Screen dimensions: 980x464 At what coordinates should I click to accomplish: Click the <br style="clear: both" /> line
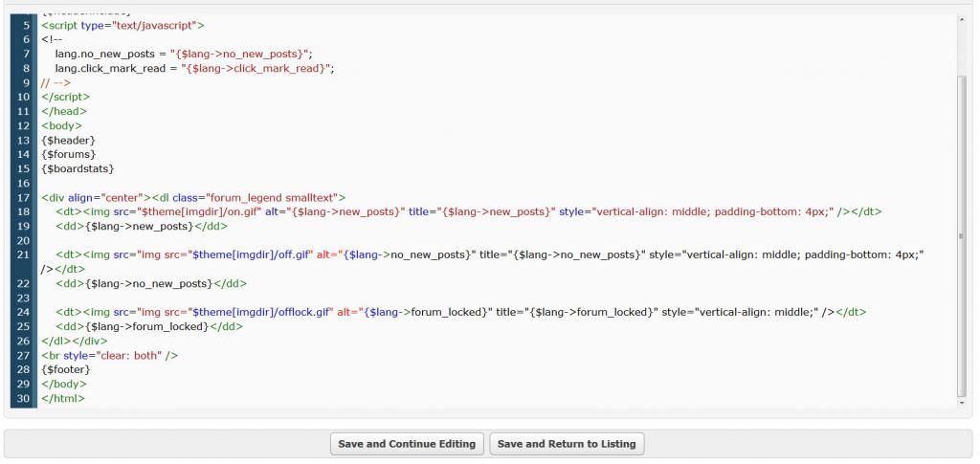(x=110, y=355)
